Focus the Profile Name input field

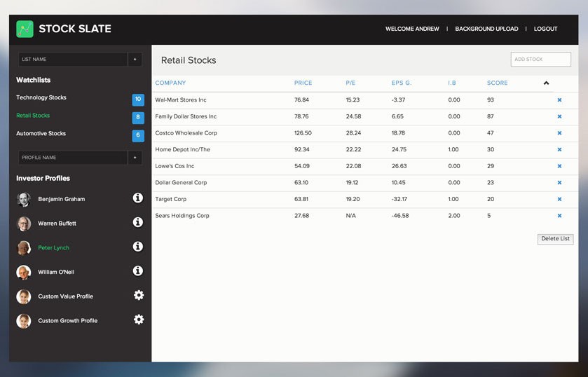click(x=73, y=158)
